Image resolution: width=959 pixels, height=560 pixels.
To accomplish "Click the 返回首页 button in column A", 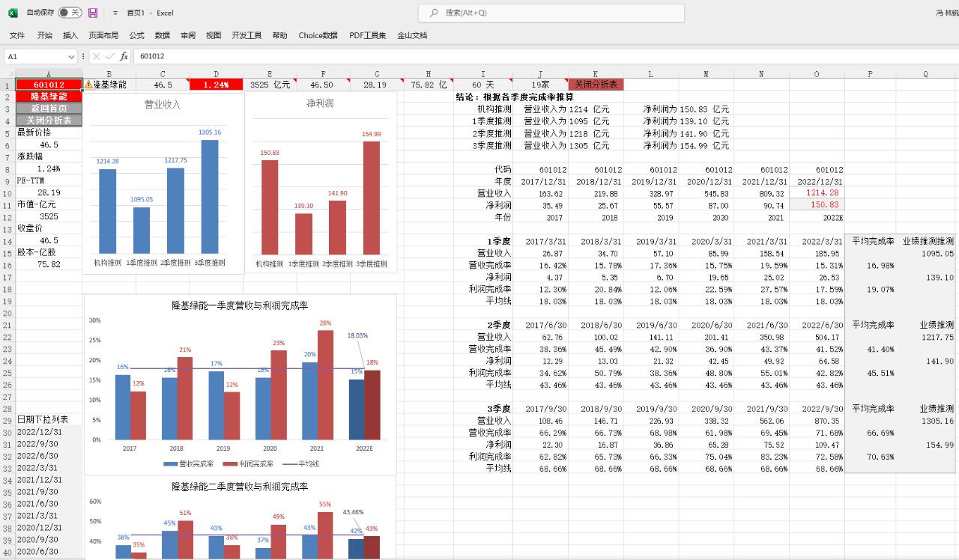I will 49,109.
